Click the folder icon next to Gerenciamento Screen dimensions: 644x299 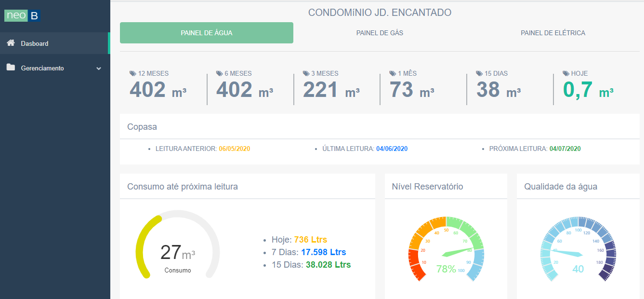pyautogui.click(x=12, y=68)
